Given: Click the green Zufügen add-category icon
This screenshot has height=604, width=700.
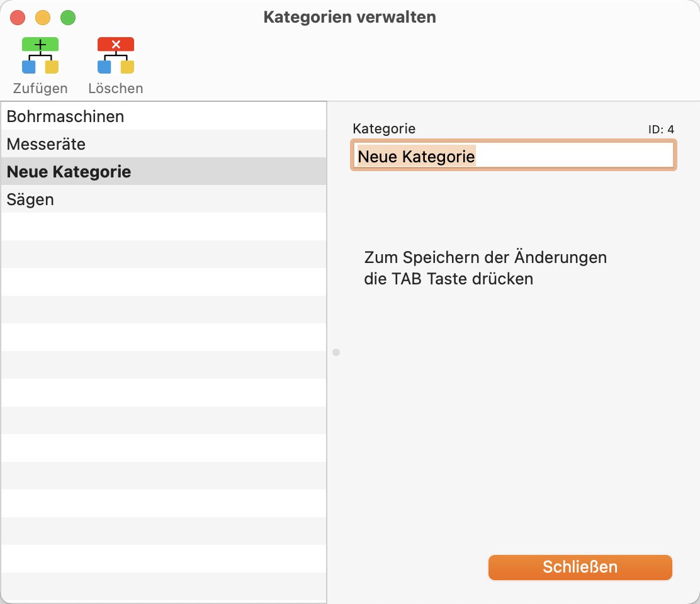Looking at the screenshot, I should pos(40,56).
